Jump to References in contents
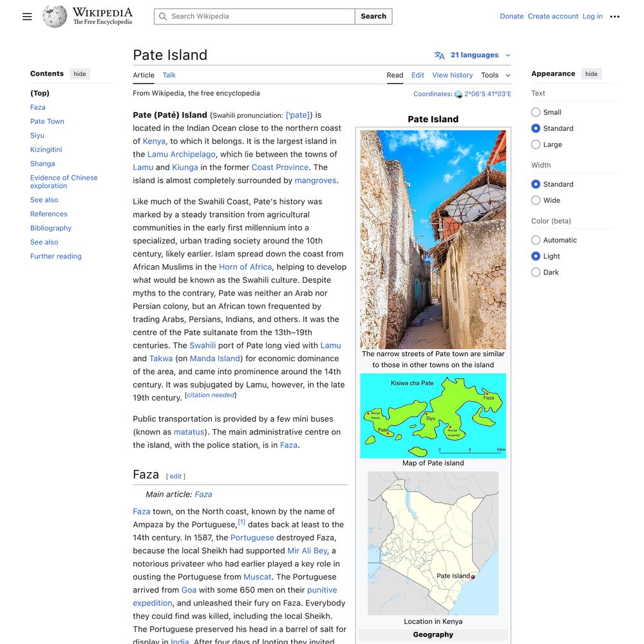Viewport: 644px width, 644px height. (48, 214)
